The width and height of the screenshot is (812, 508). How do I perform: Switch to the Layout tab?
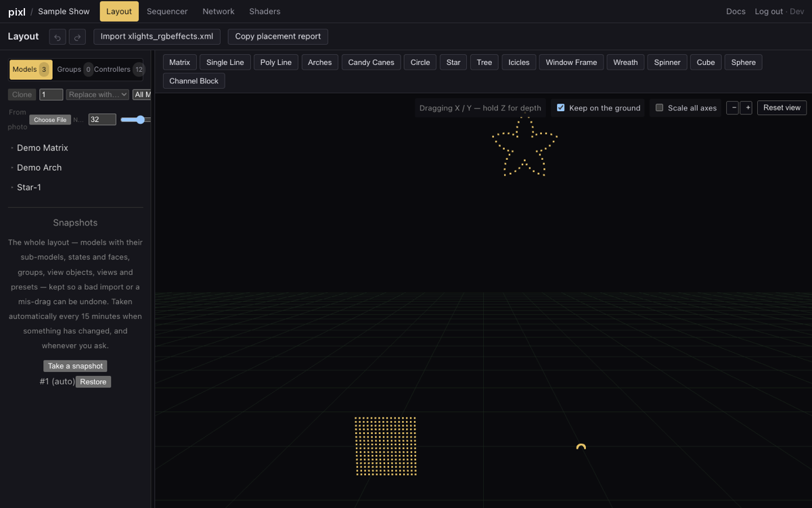(119, 12)
